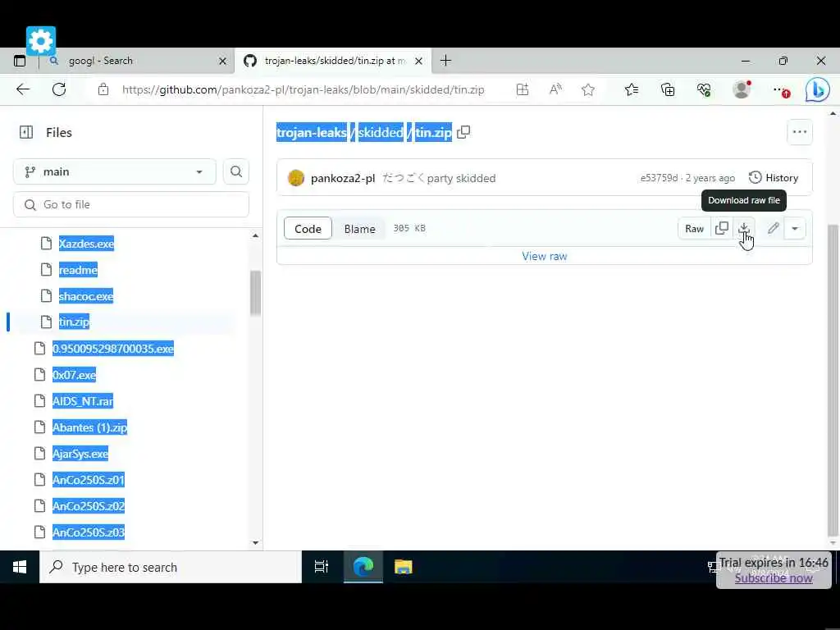Focus the Go to file input

131,204
